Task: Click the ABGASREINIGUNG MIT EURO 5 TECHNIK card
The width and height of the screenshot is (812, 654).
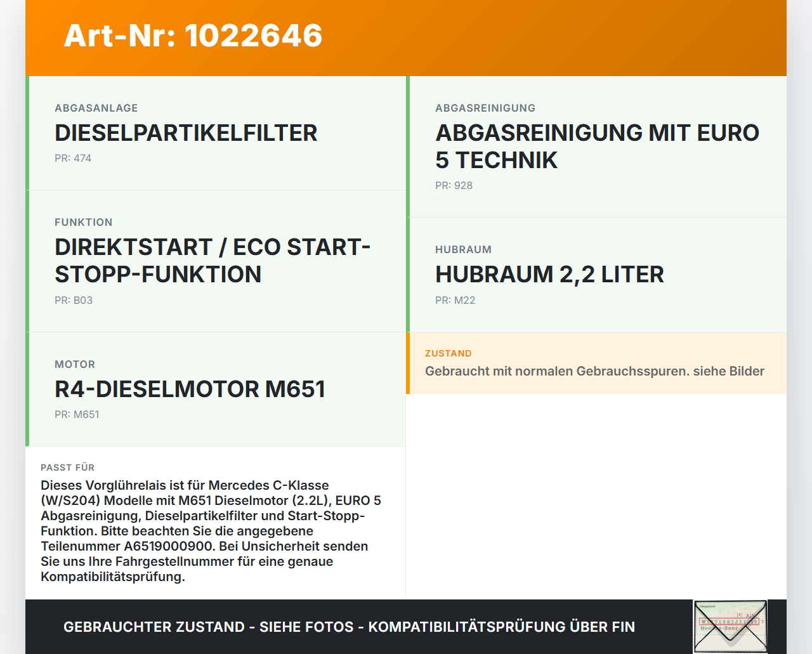Action: [x=597, y=146]
